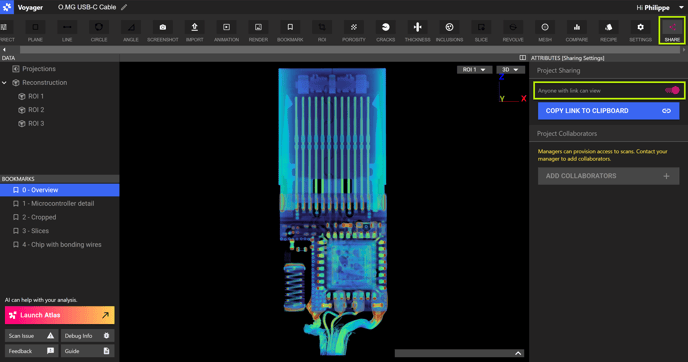This screenshot has width=688, height=362.
Task: Select the Thickness measurement tool
Action: click(417, 31)
